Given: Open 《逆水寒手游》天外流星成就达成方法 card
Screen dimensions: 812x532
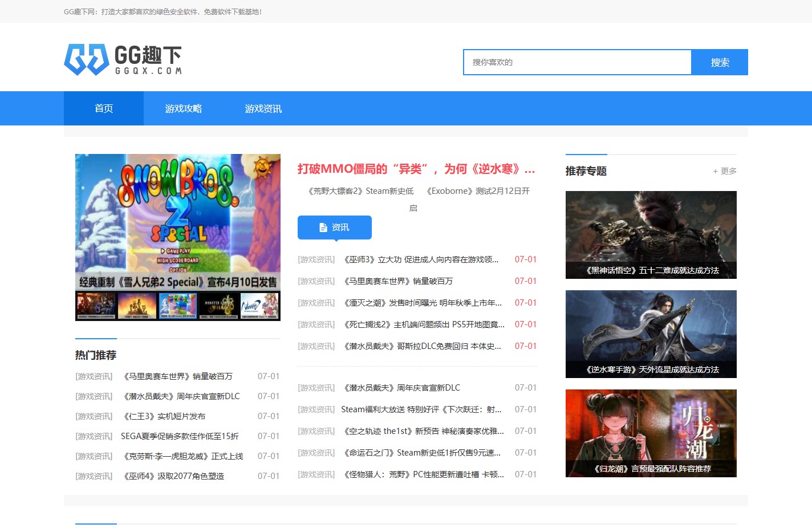Looking at the screenshot, I should pos(651,334).
